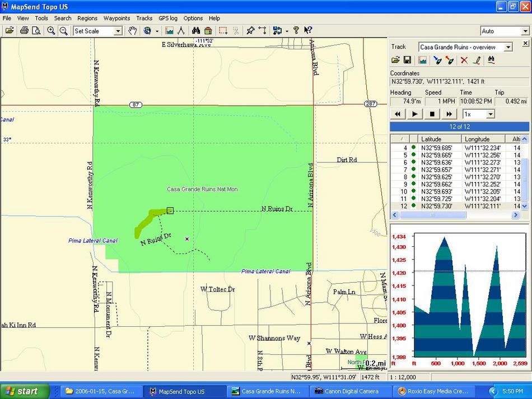
Task: Click the Open file icon in main toolbar
Action: pyautogui.click(x=10, y=31)
